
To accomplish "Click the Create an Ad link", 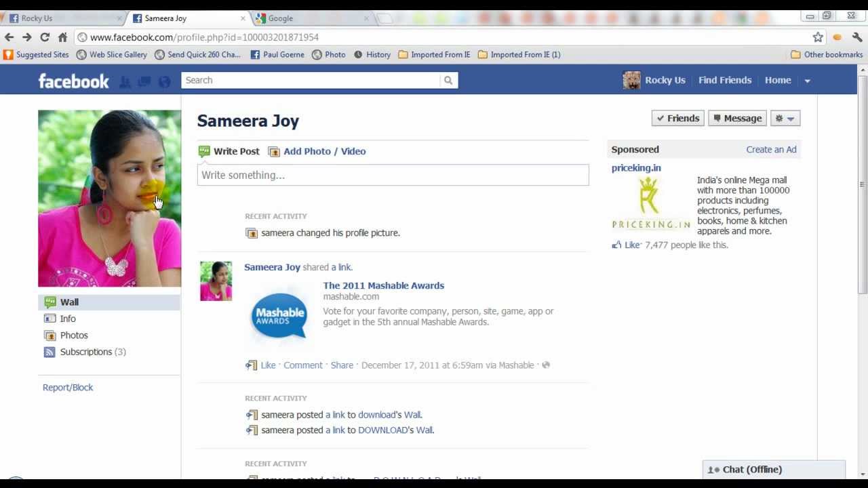I will [x=772, y=150].
